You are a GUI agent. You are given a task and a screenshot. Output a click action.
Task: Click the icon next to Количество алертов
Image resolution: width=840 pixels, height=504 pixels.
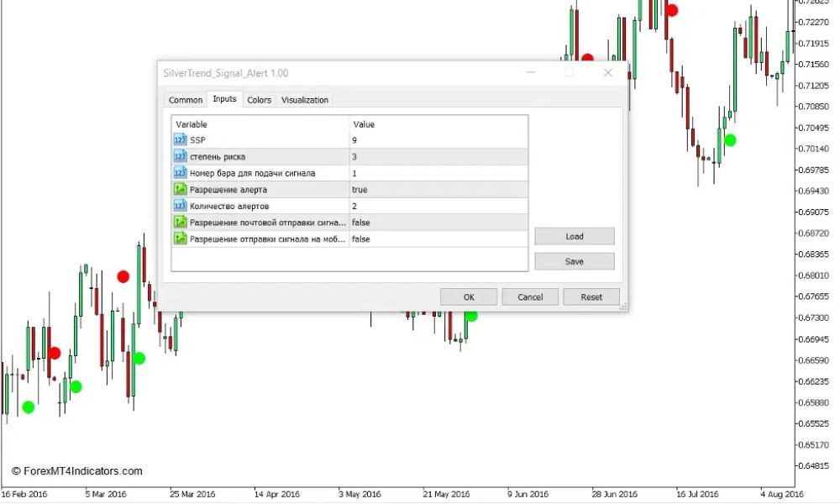click(x=180, y=206)
